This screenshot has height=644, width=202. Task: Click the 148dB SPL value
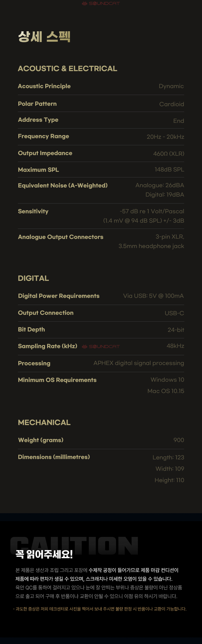(169, 170)
